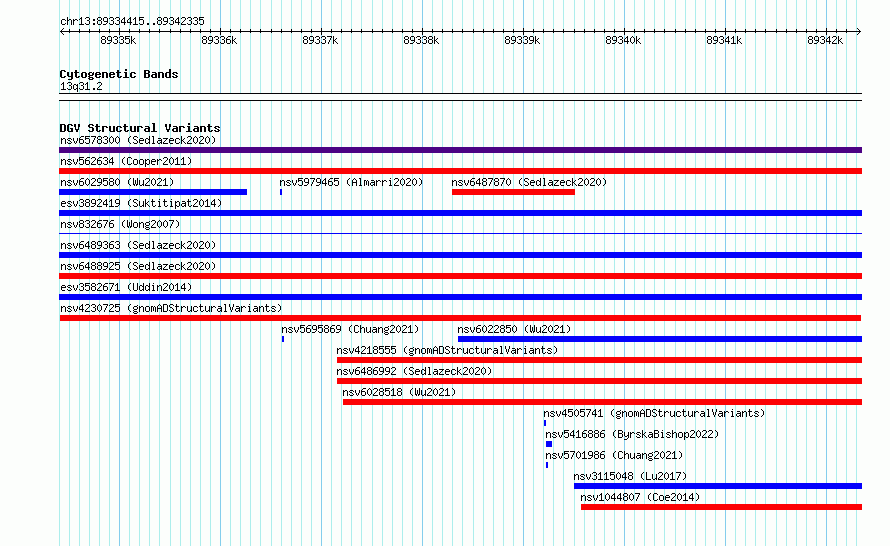Click the ruler's left arrow end

[x=62, y=31]
